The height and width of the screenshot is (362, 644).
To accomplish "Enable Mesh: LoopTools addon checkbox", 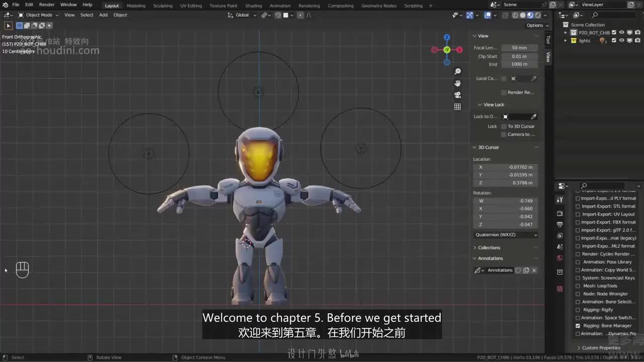I will (578, 286).
